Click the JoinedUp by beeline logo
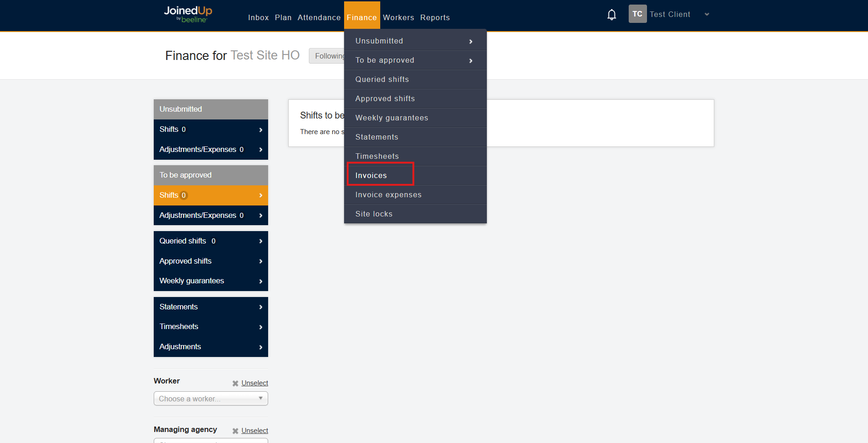868x443 pixels. [x=188, y=14]
